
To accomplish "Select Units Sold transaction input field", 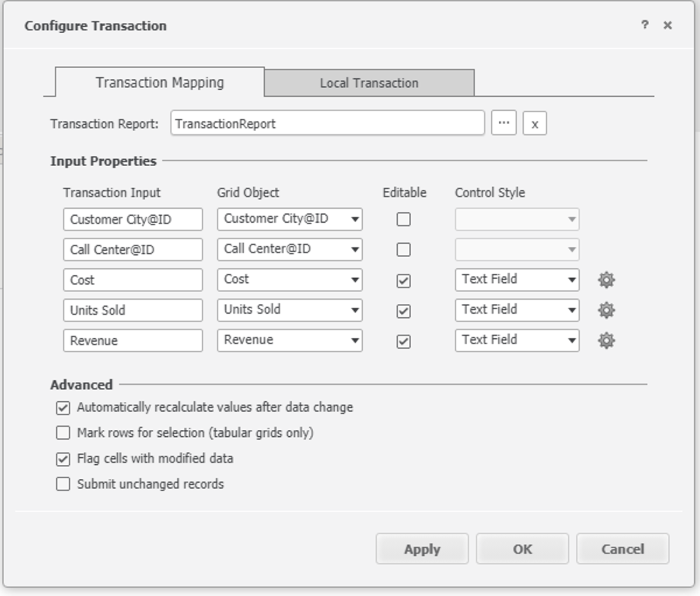I will (133, 310).
